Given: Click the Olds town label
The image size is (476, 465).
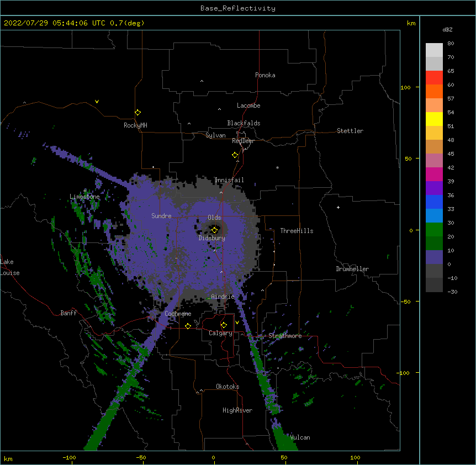Looking at the screenshot, I should click(214, 218).
